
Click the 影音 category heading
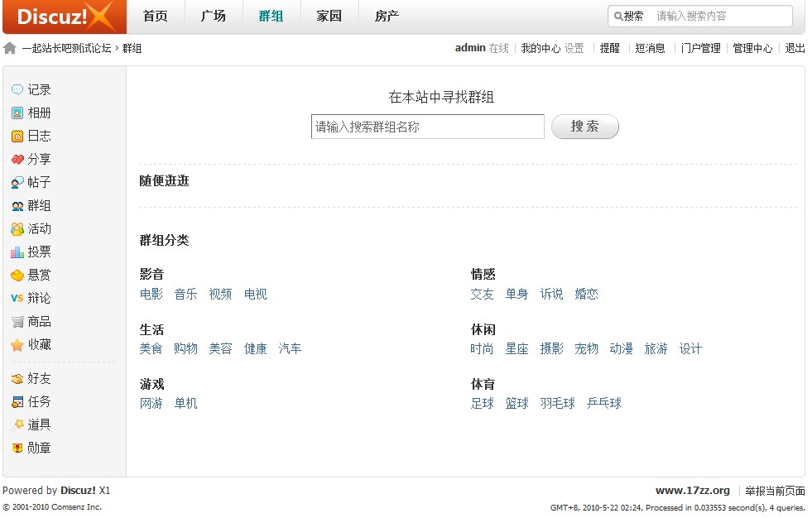(x=151, y=274)
